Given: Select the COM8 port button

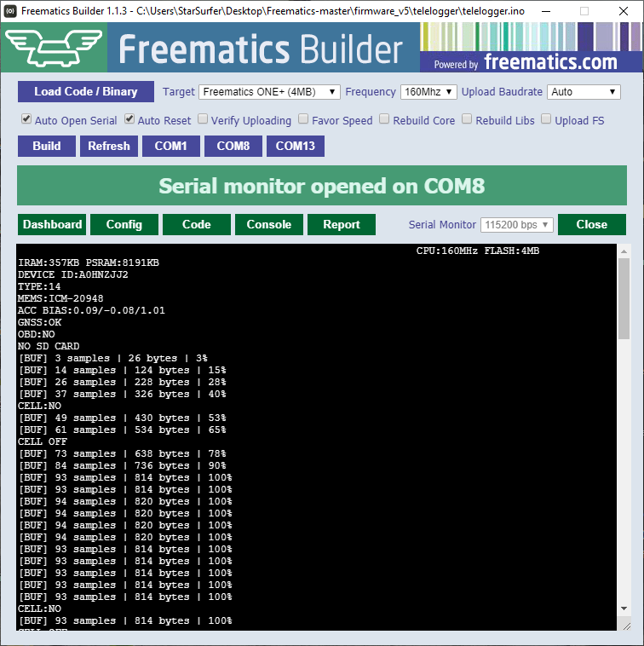Looking at the screenshot, I should (x=233, y=146).
